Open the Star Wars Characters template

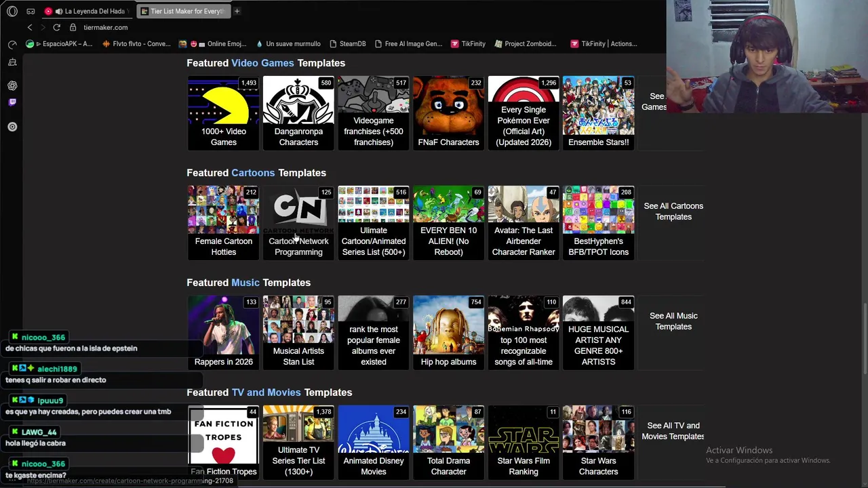pyautogui.click(x=598, y=443)
